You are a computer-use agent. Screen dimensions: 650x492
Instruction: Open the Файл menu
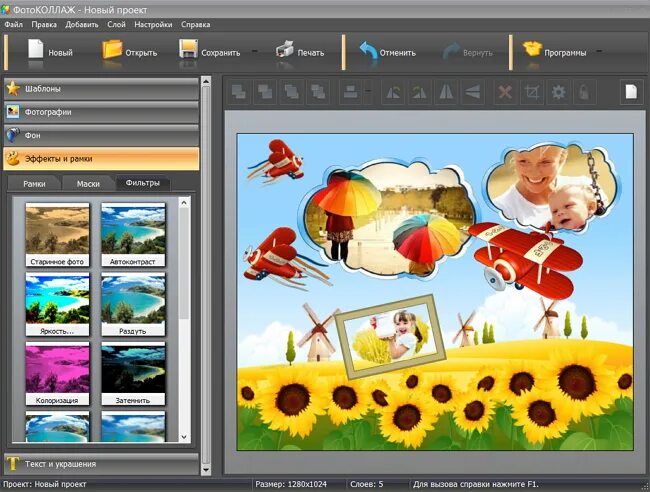[x=14, y=24]
